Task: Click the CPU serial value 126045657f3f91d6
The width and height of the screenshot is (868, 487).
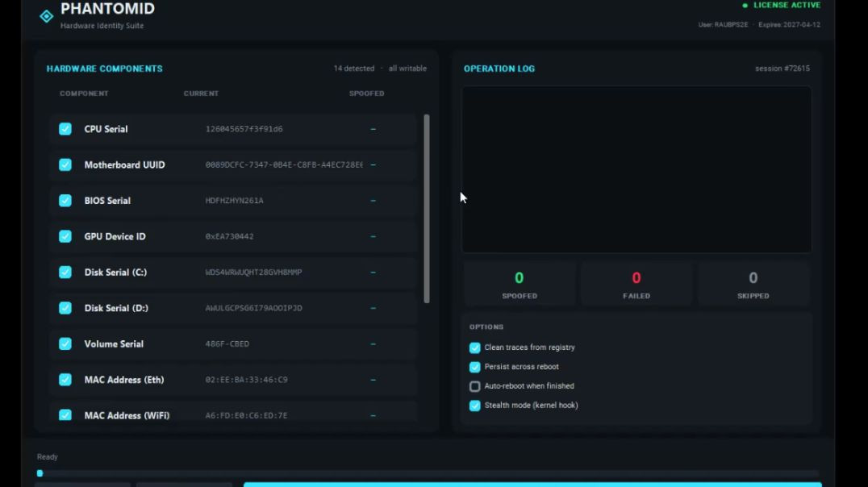Action: (x=244, y=129)
